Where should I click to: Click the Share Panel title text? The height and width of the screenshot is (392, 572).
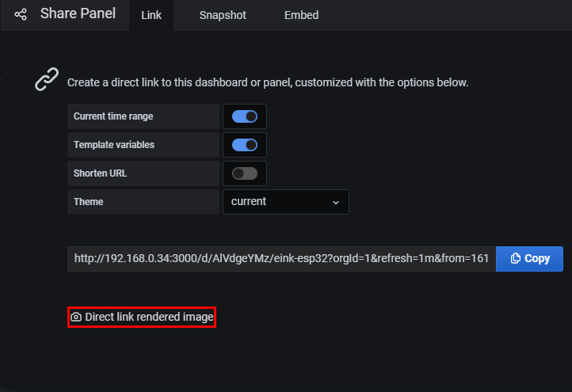[x=78, y=13]
